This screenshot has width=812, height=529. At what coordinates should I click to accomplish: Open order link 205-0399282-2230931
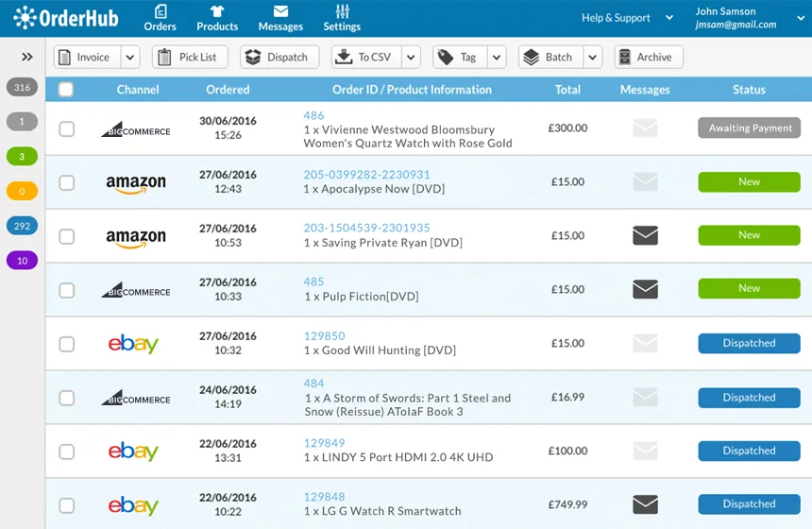coord(366,175)
